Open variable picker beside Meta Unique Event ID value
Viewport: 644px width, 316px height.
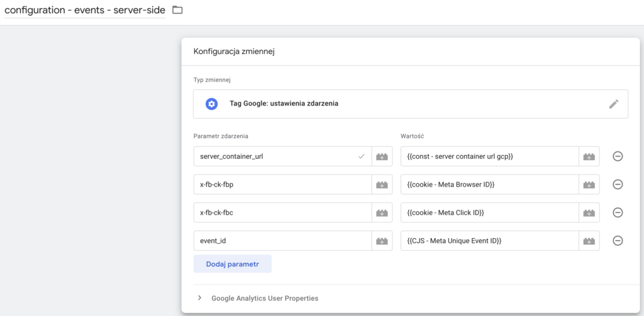589,241
